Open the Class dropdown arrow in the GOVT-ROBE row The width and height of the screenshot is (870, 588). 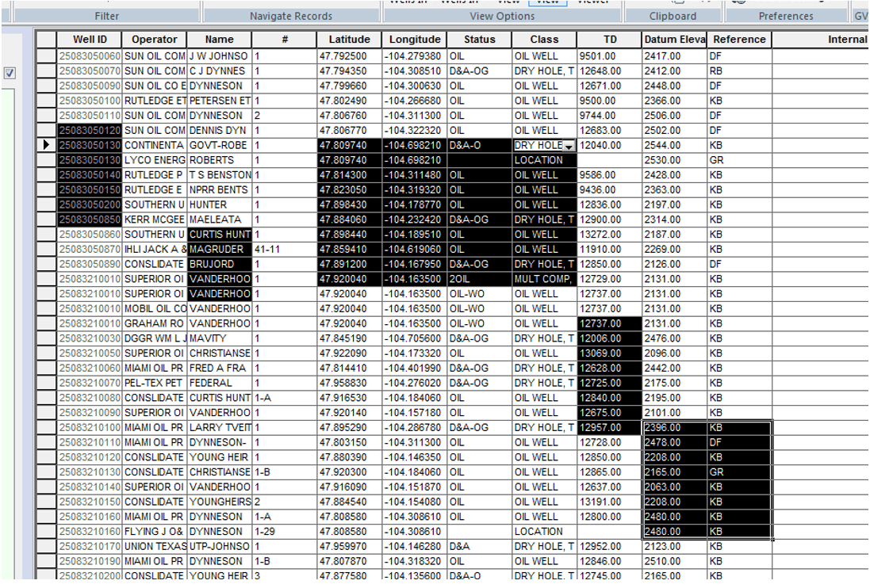tap(569, 146)
